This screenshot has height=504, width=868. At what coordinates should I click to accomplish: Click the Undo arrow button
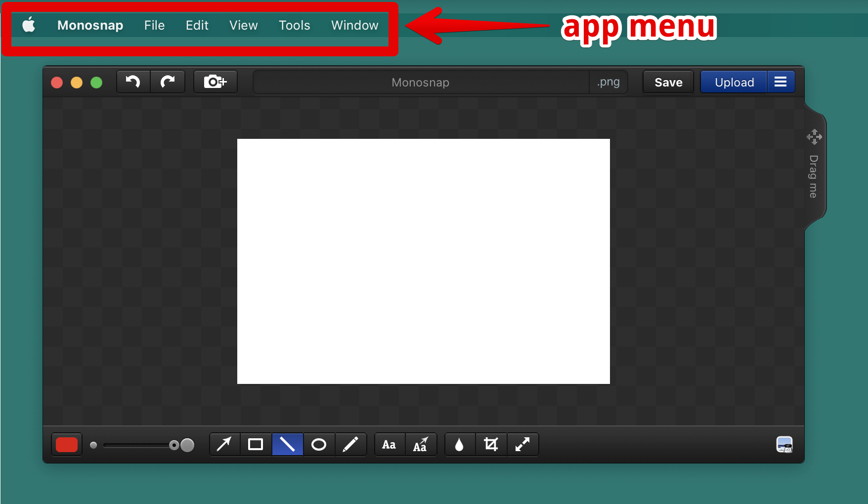pyautogui.click(x=133, y=82)
